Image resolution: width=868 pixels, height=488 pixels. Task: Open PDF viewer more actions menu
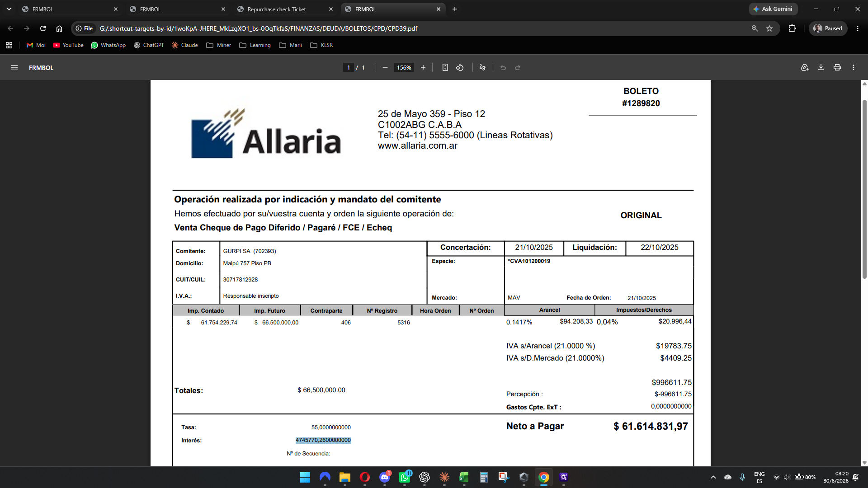(x=854, y=68)
